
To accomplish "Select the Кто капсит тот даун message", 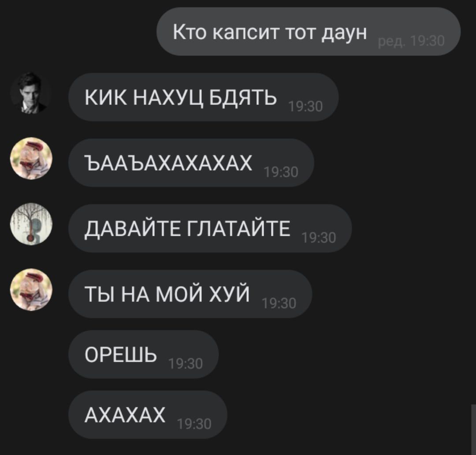I will click(x=309, y=32).
